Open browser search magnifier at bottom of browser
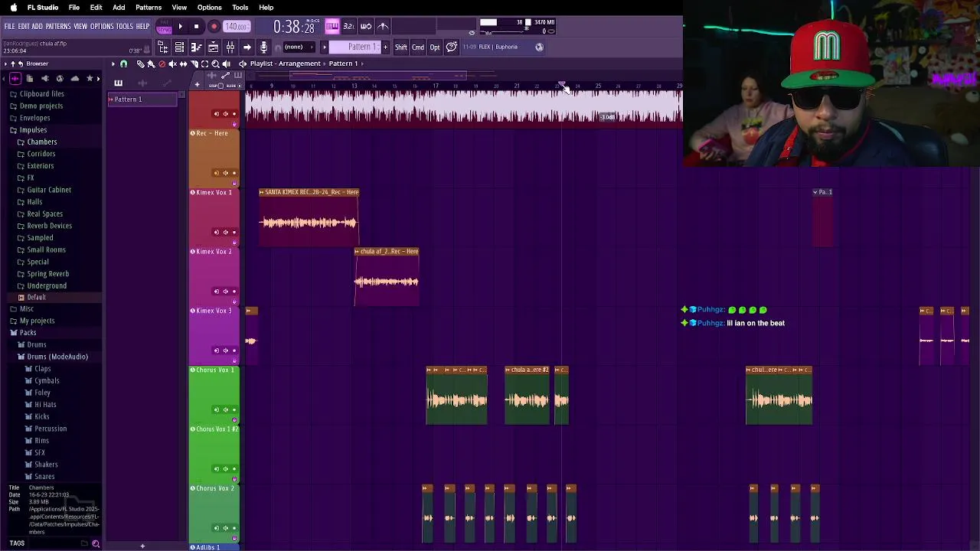 click(96, 543)
